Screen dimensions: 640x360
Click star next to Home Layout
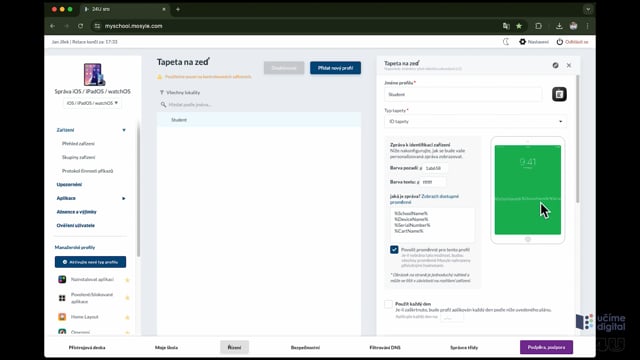click(x=127, y=317)
